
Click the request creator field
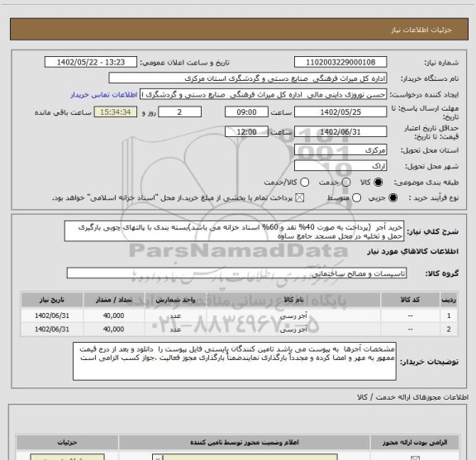click(x=263, y=95)
